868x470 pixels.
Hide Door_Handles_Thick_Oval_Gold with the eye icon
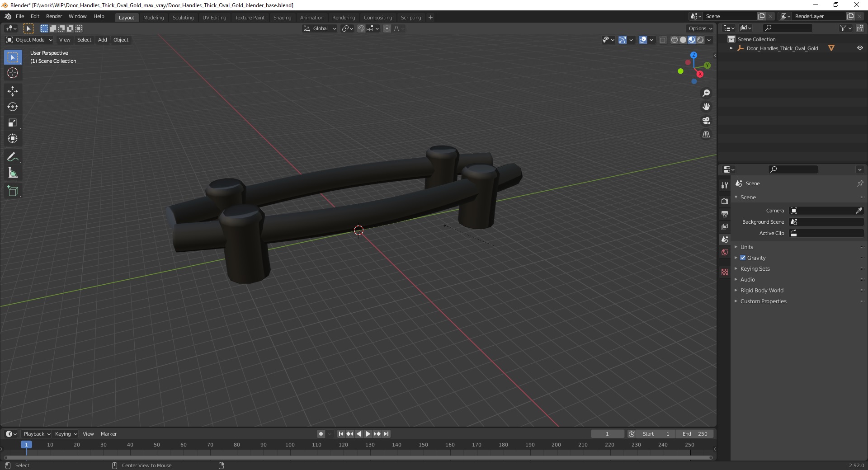point(860,48)
